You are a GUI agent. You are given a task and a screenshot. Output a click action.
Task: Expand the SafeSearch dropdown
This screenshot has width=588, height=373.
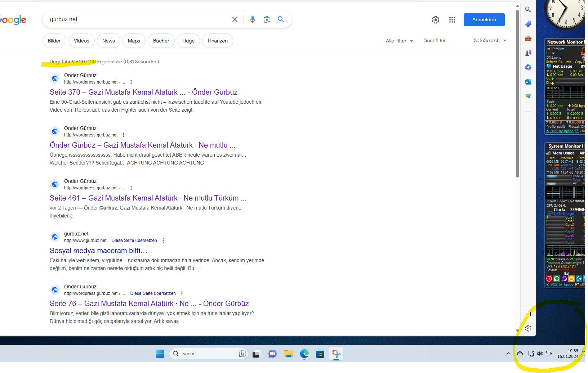(x=490, y=40)
